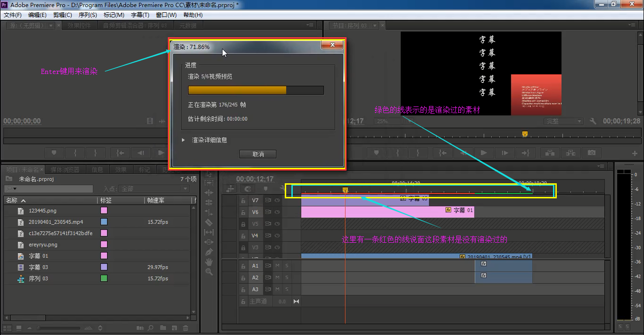Open the Program monitor button editor plus icon
Screen dimensions: 644x335
pyautogui.click(x=635, y=154)
